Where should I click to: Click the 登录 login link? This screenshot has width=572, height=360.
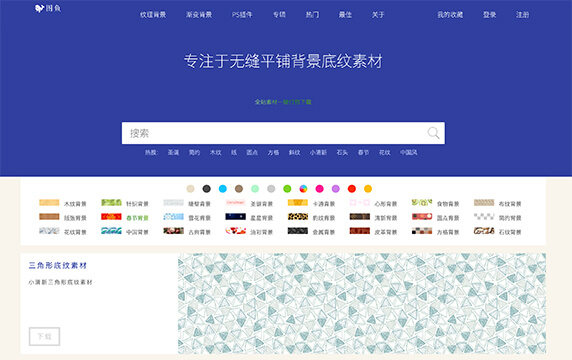point(490,15)
